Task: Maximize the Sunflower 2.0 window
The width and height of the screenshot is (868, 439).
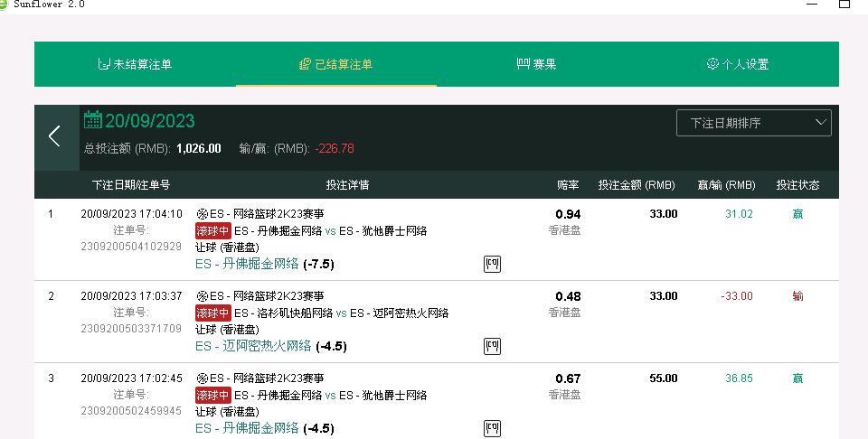Action: click(844, 4)
